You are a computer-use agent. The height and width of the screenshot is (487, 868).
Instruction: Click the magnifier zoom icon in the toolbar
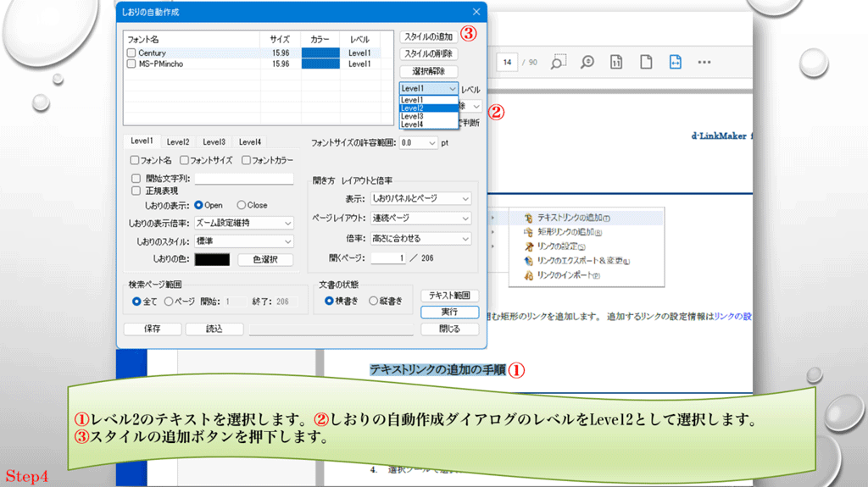587,62
